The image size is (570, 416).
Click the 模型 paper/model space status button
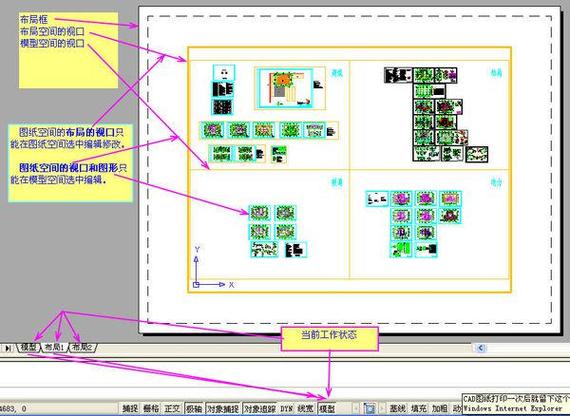point(327,409)
